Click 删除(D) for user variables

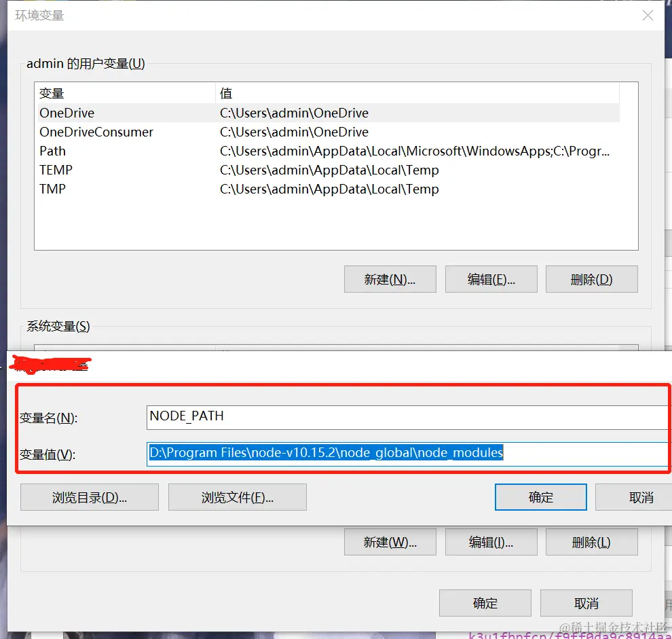(592, 279)
